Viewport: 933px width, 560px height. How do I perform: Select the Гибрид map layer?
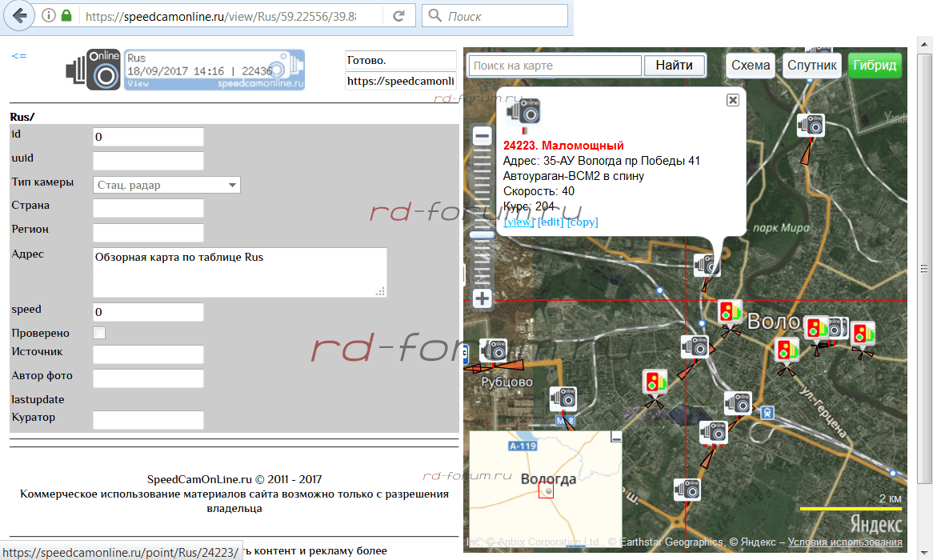[875, 66]
